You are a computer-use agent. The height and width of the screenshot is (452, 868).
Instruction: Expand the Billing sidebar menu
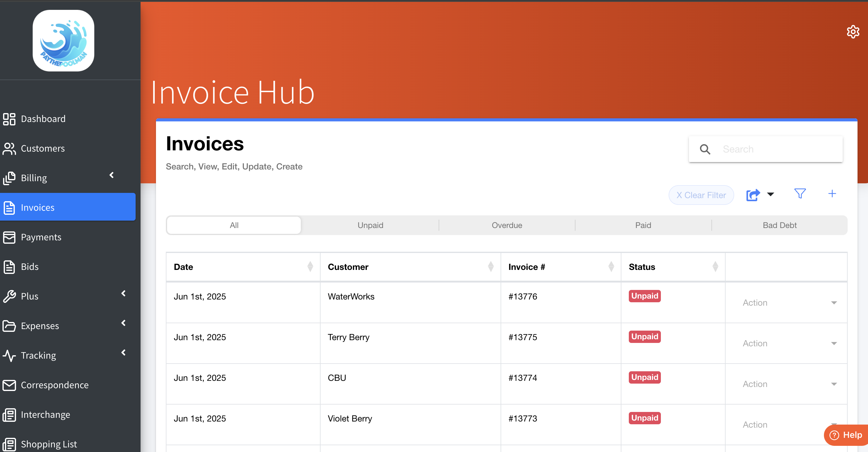(x=34, y=178)
